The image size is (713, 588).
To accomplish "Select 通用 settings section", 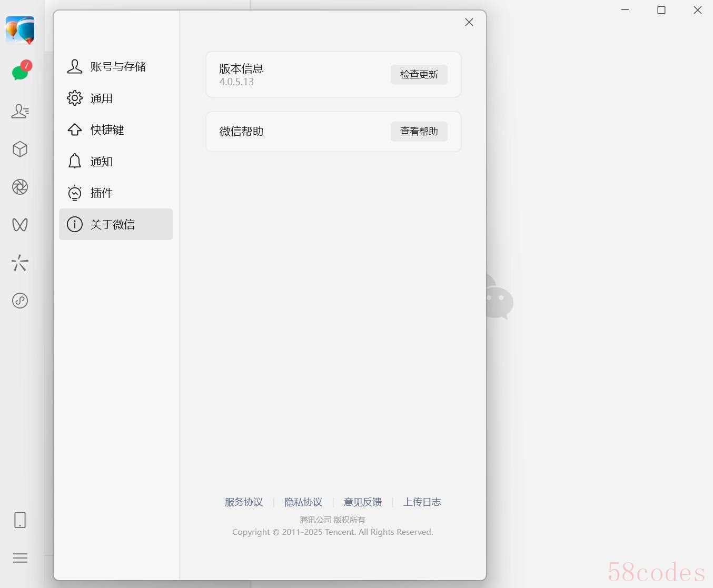I will click(x=116, y=98).
